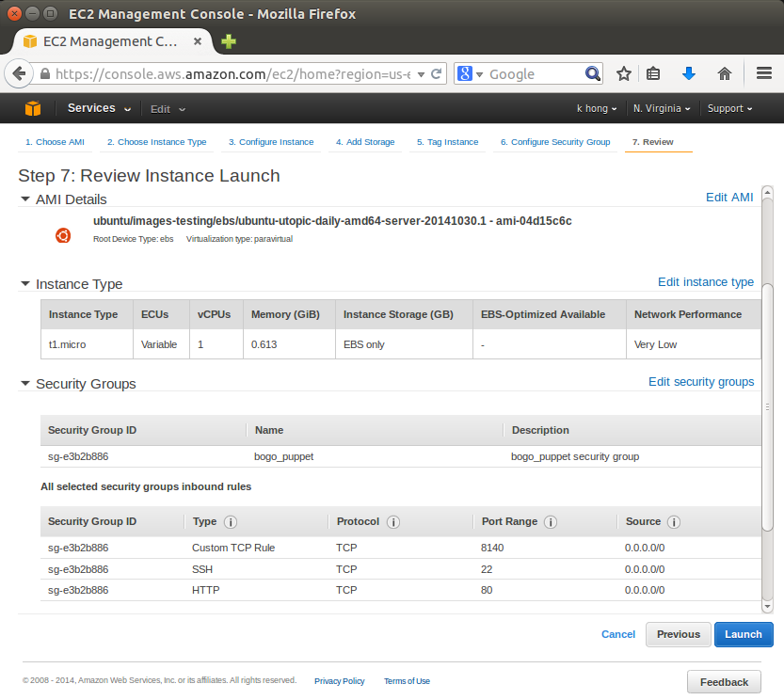Go to step 2. Choose Instance Type
The height and width of the screenshot is (700, 784).
click(x=156, y=142)
